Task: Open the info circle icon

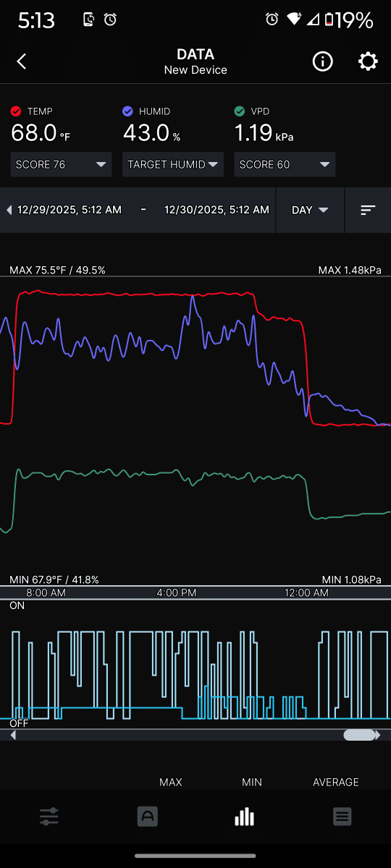Action: click(x=322, y=61)
